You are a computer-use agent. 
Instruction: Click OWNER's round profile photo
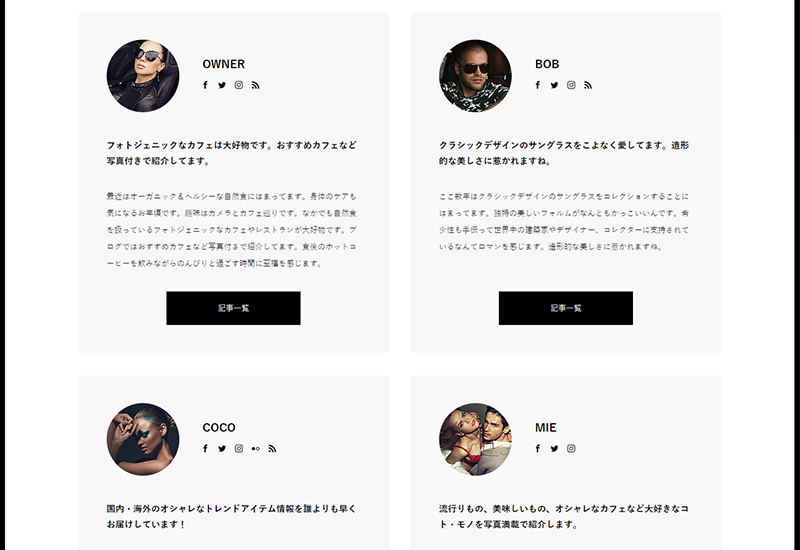coord(143,76)
